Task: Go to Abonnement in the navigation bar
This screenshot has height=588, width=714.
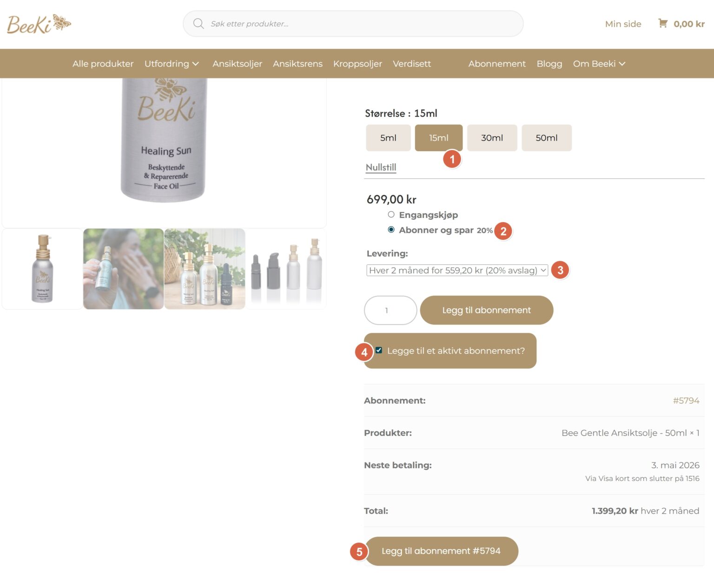Action: click(x=496, y=64)
